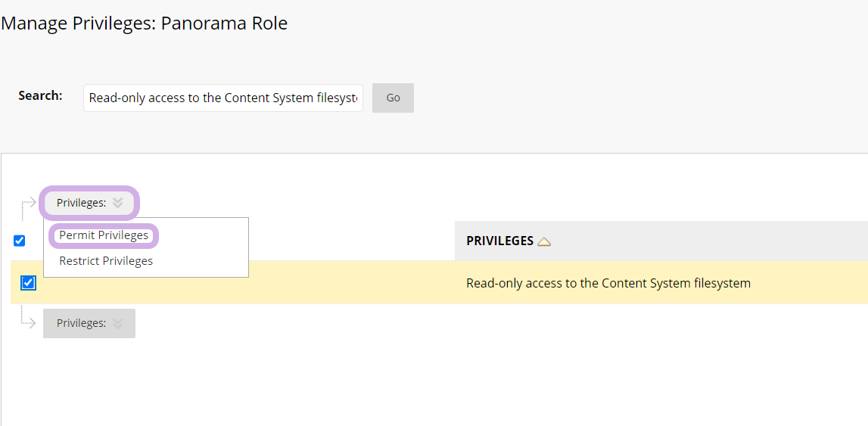Click blank space in the open Privileges menu
This screenshot has height=426, width=868.
(204, 248)
